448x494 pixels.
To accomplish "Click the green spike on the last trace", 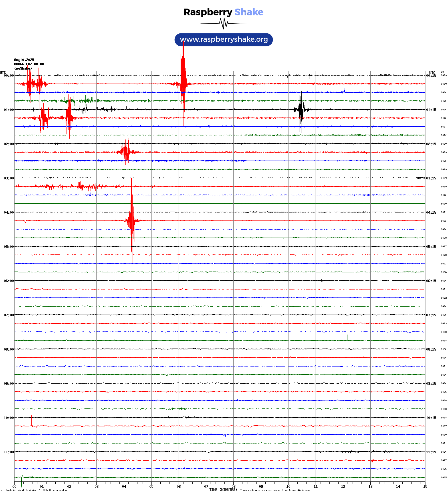I will click(x=22, y=477).
